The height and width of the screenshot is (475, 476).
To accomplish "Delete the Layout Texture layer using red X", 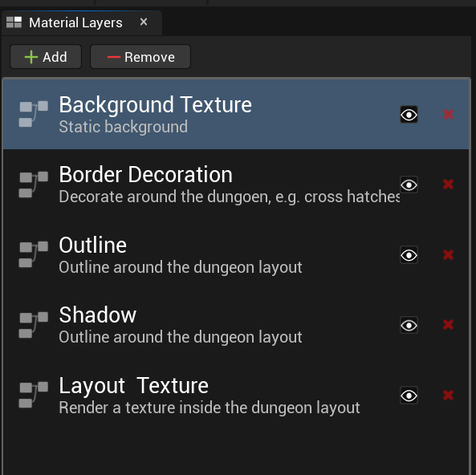I will pos(448,396).
